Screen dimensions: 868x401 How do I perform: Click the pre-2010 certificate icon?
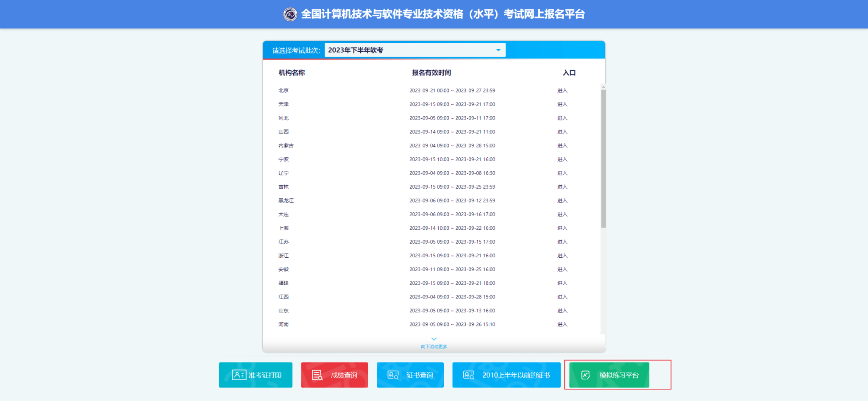coord(469,375)
